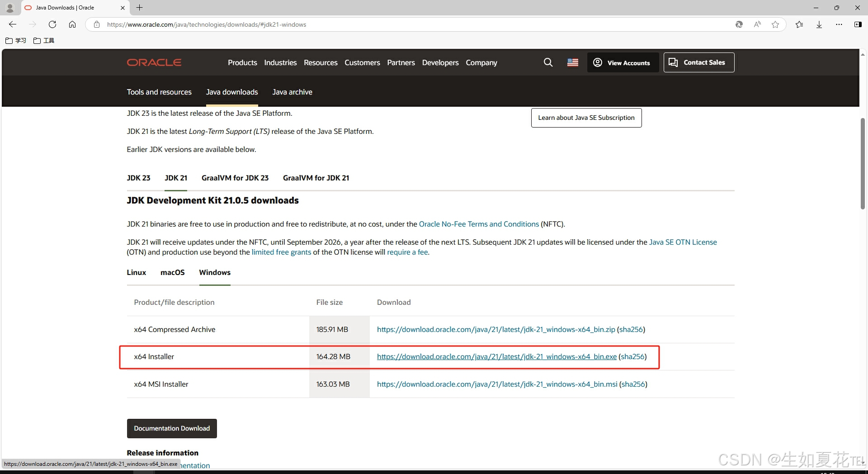This screenshot has height=474, width=868.
Task: Open the 学习 bookmarks folder
Action: pyautogui.click(x=16, y=40)
